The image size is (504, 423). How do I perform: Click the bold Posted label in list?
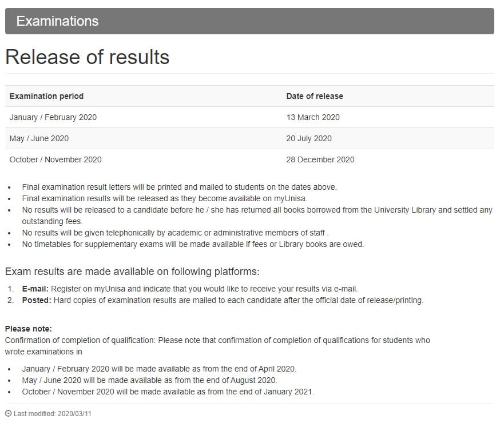(37, 300)
